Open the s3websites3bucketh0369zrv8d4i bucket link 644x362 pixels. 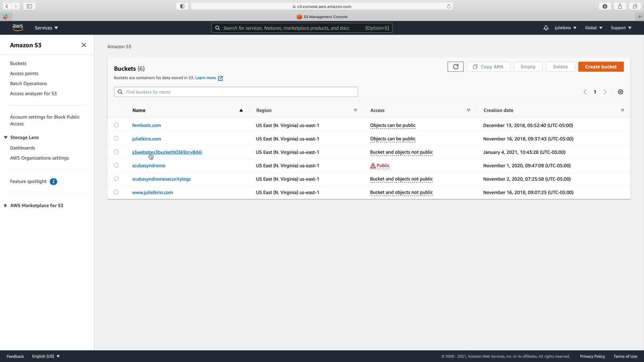coord(167,152)
